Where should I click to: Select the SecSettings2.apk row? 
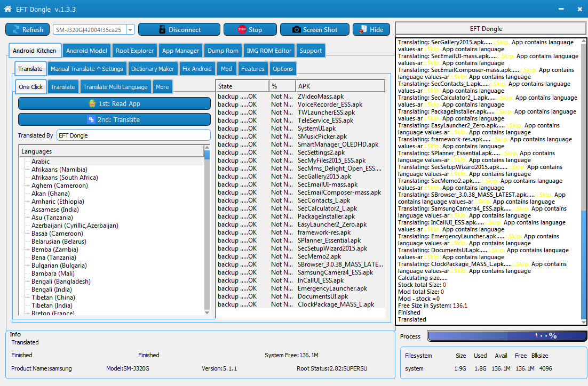coord(301,152)
